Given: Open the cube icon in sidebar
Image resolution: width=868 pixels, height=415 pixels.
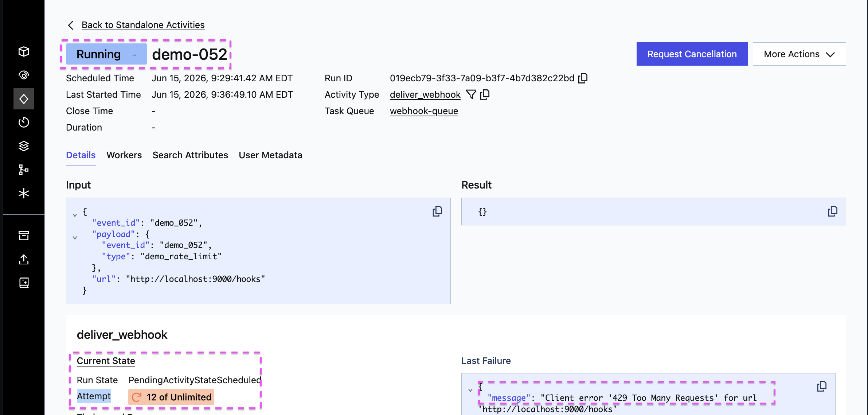Looking at the screenshot, I should coord(24,51).
